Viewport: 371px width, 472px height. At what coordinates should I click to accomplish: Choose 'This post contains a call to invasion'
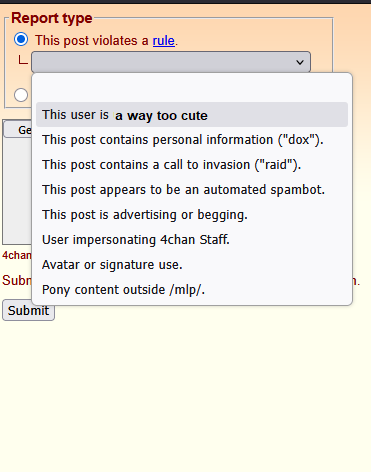pos(192,165)
